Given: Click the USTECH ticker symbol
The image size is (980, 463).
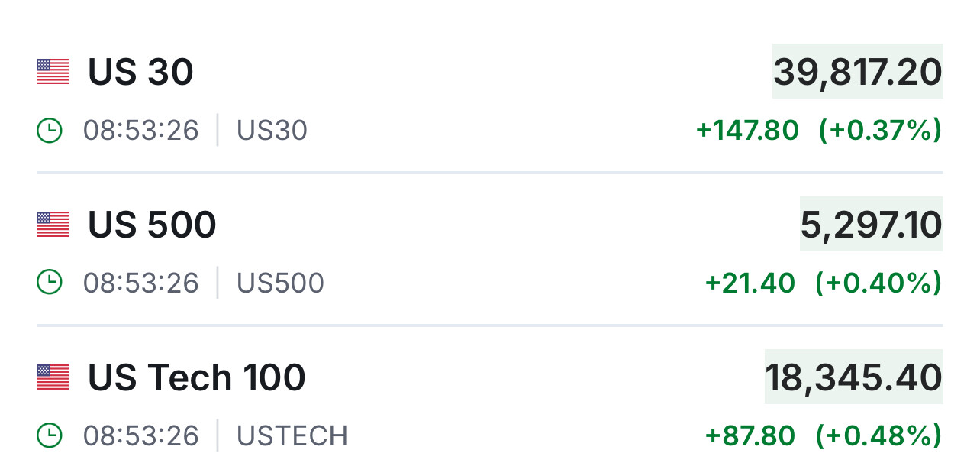Looking at the screenshot, I should pyautogui.click(x=292, y=436).
